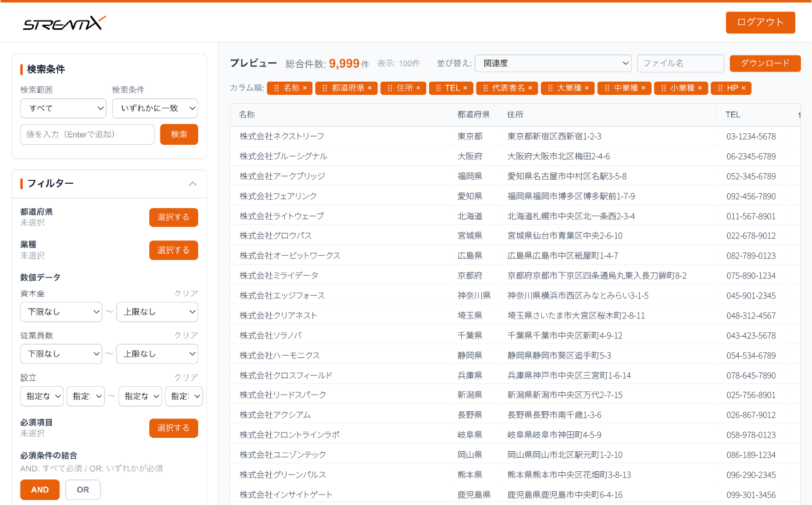Collapse the フィルター panel
812x505 pixels.
click(193, 184)
